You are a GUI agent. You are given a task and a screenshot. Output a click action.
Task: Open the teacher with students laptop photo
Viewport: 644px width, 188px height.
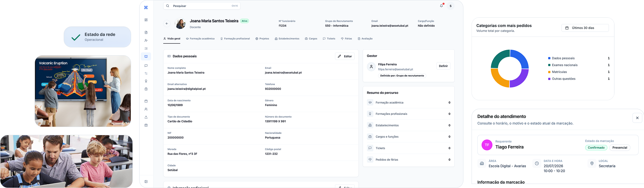pyautogui.click(x=66, y=161)
